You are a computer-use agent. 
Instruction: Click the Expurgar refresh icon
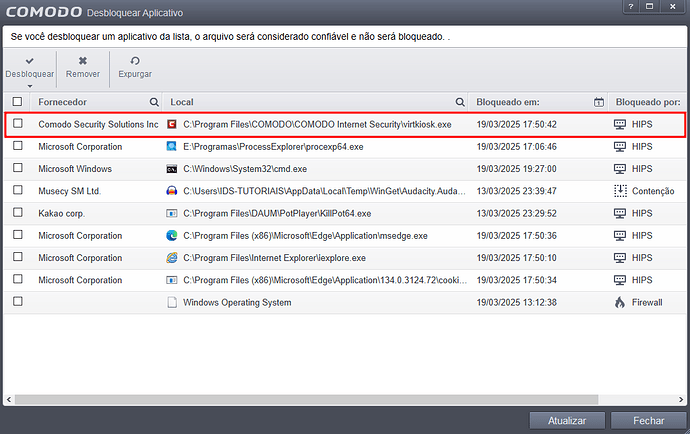[135, 61]
